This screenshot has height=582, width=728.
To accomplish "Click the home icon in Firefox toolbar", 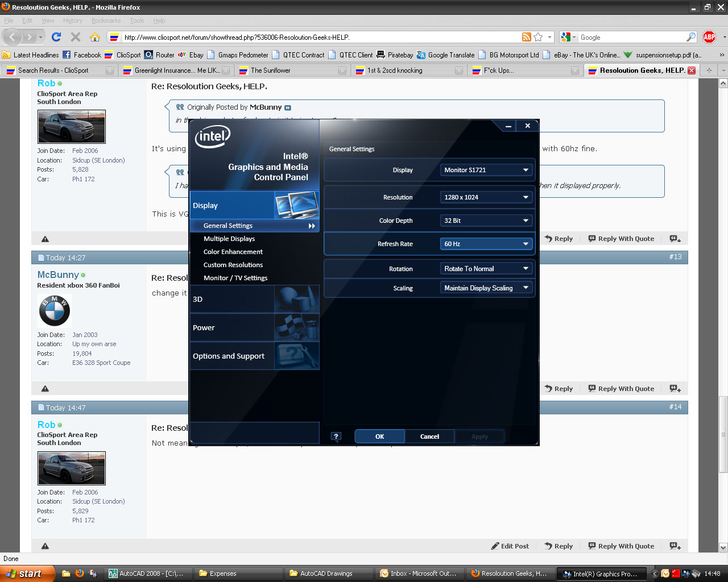I will click(x=95, y=37).
